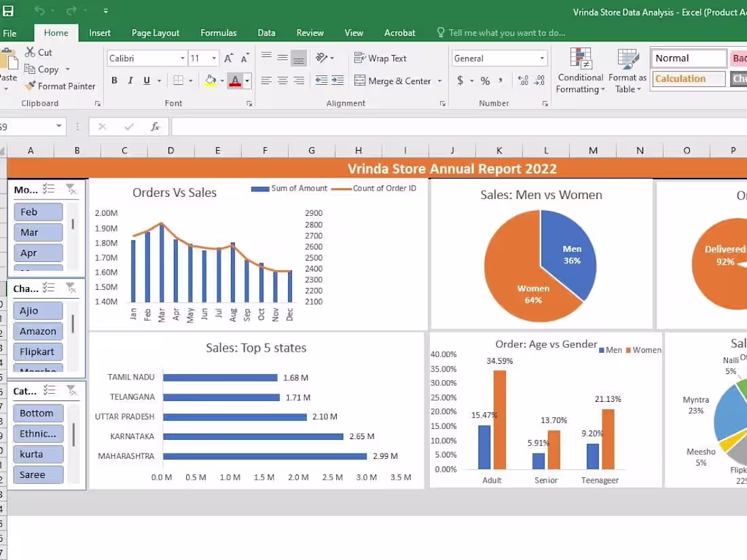Apply bold formatting
747x560 pixels.
tap(114, 80)
